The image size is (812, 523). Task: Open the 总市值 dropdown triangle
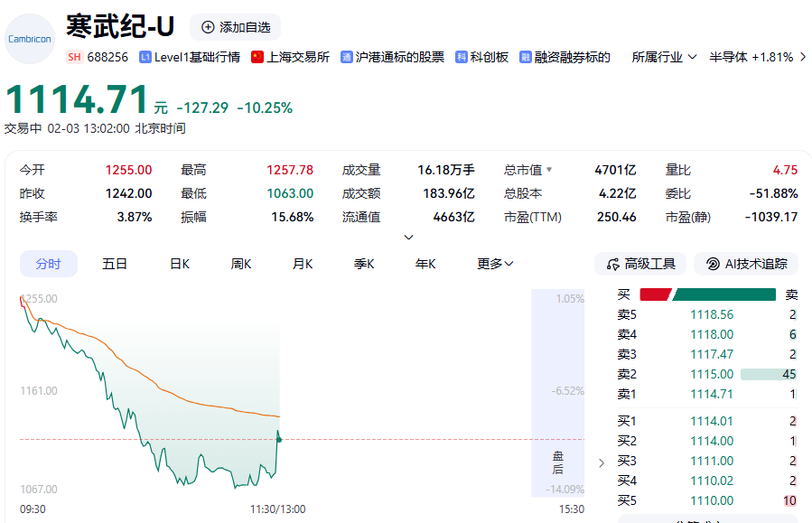tap(549, 169)
